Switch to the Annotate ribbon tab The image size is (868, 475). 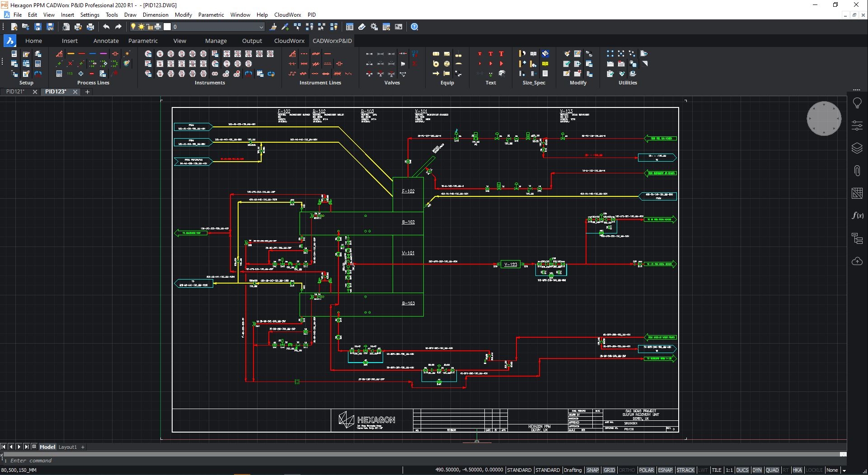click(106, 41)
